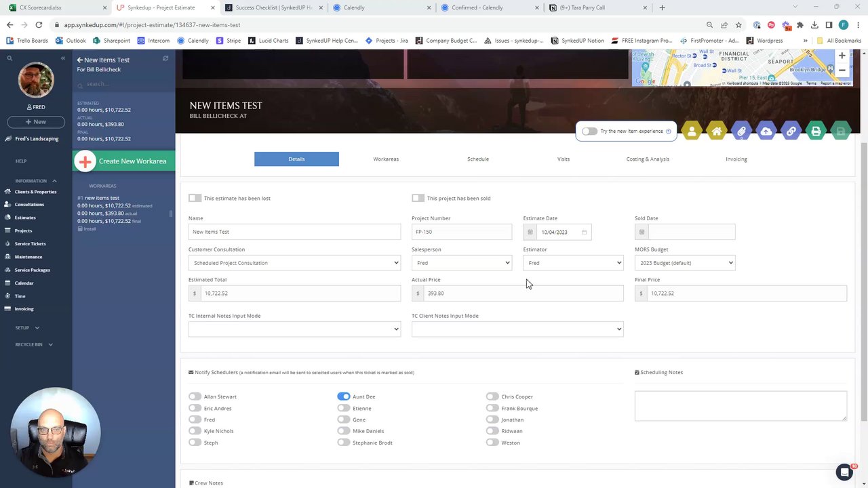
Task: Select the Details tab
Action: [296, 159]
